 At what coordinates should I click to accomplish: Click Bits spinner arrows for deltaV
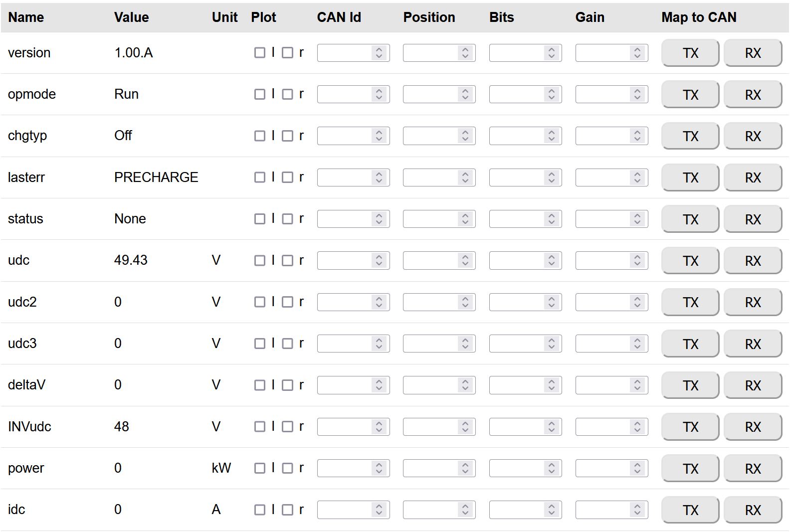551,385
